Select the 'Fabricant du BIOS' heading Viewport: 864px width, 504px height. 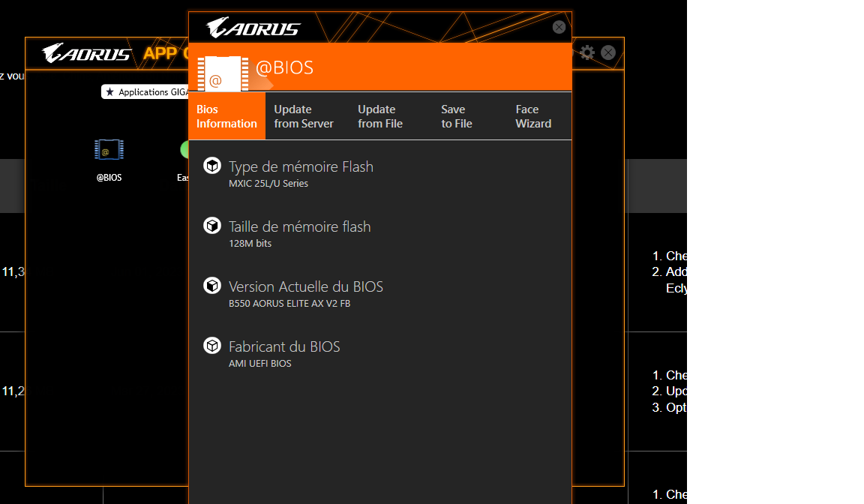coord(284,346)
